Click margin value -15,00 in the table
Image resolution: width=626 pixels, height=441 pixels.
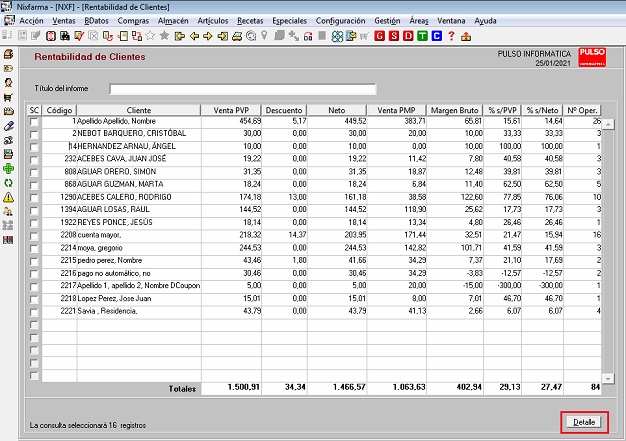coord(472,286)
